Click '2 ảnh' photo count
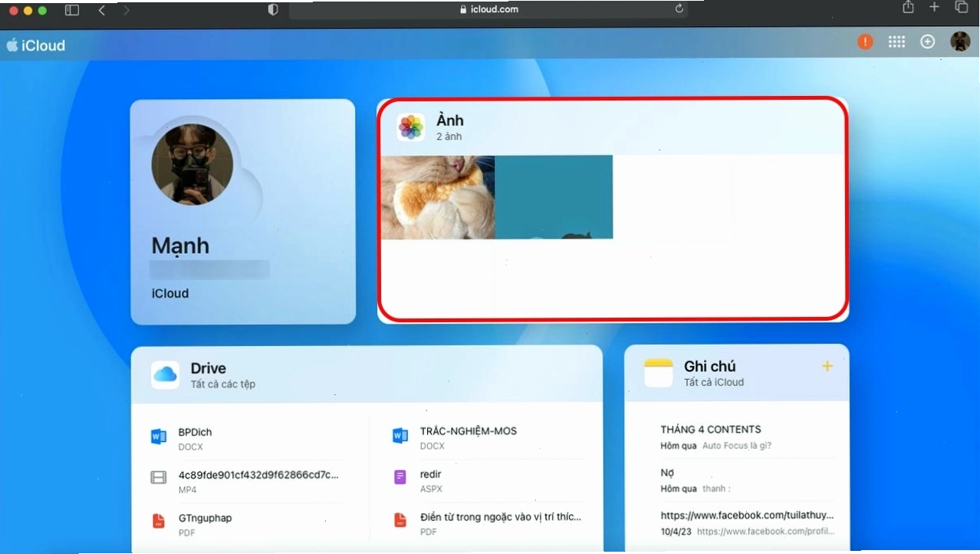This screenshot has height=554, width=980. tap(449, 137)
